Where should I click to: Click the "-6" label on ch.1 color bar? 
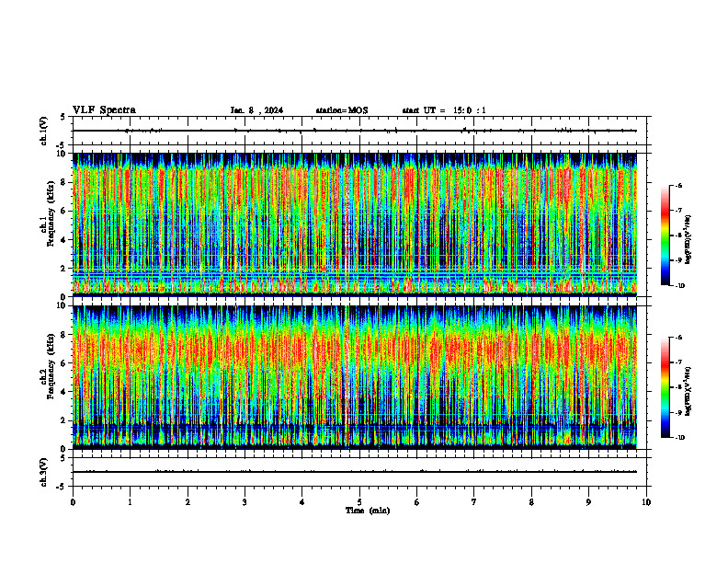click(678, 186)
